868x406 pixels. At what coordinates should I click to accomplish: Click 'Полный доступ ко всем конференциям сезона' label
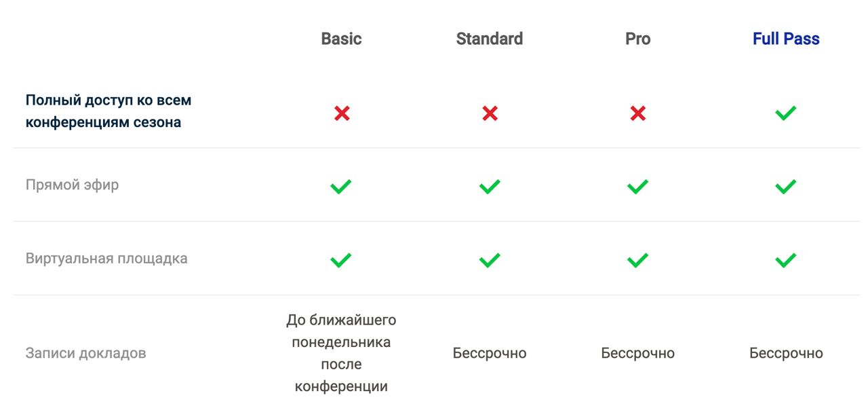coord(108,111)
